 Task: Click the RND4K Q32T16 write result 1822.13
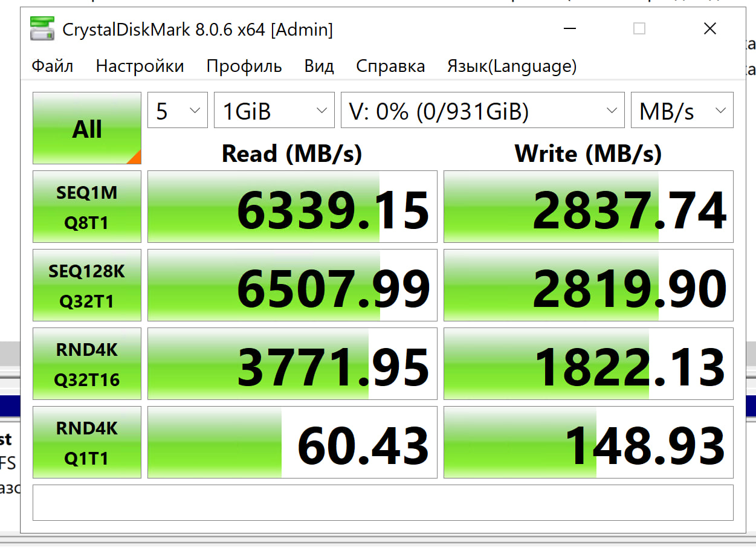(589, 364)
